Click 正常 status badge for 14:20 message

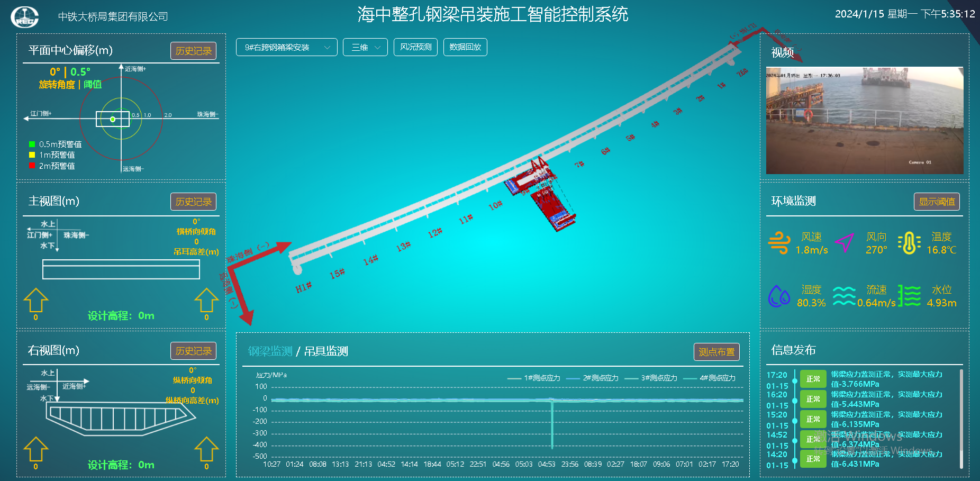click(813, 459)
